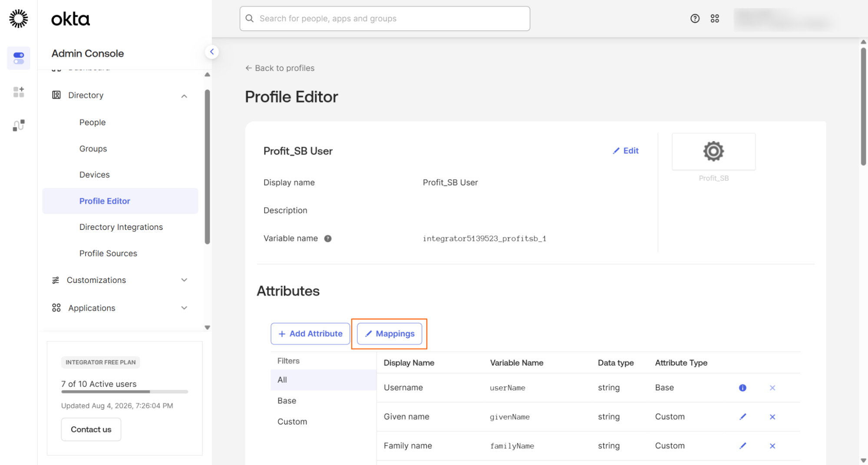Image resolution: width=868 pixels, height=465 pixels.
Task: Click the Display Name column header
Action: pos(409,363)
